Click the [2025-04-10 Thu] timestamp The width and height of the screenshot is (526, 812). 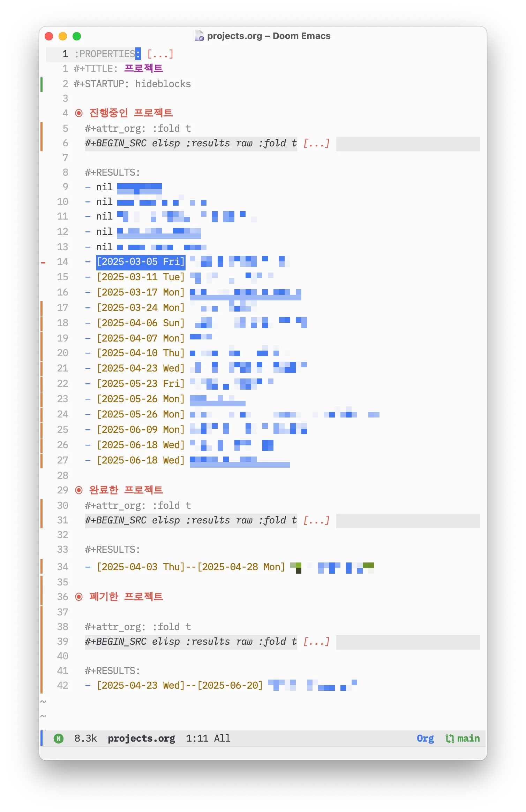(141, 353)
